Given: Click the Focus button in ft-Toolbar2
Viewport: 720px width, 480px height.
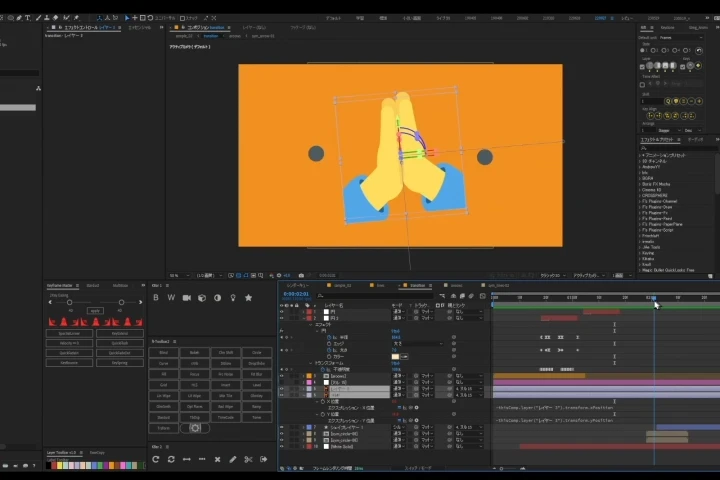Looking at the screenshot, I should [x=195, y=374].
